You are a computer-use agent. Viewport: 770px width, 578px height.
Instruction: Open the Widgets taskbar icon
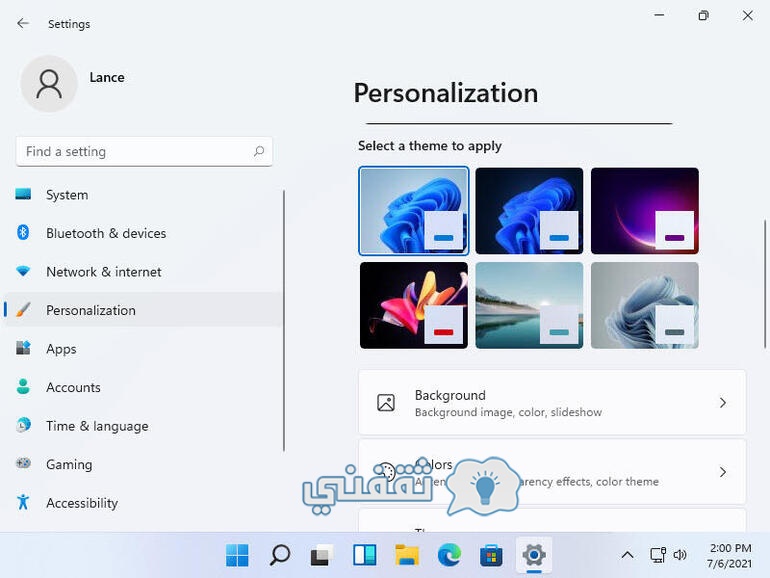364,555
